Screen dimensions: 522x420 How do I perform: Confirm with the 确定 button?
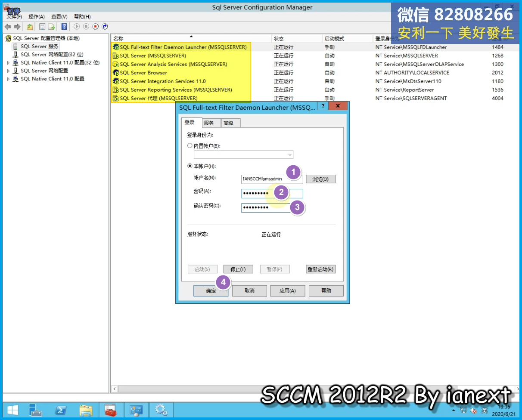click(211, 290)
